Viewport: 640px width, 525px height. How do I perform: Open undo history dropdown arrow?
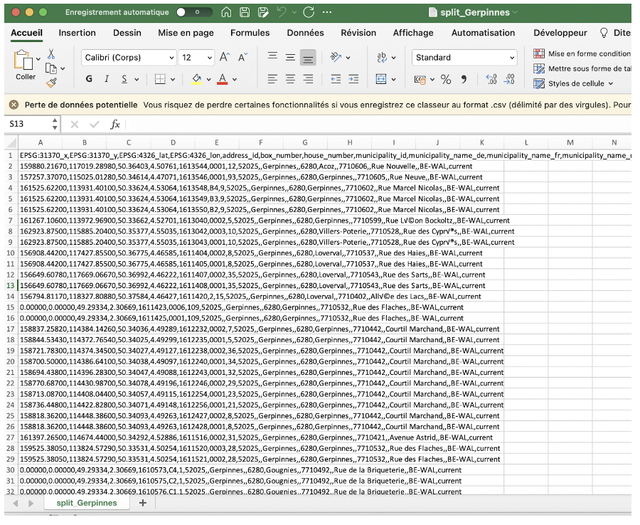tap(294, 12)
